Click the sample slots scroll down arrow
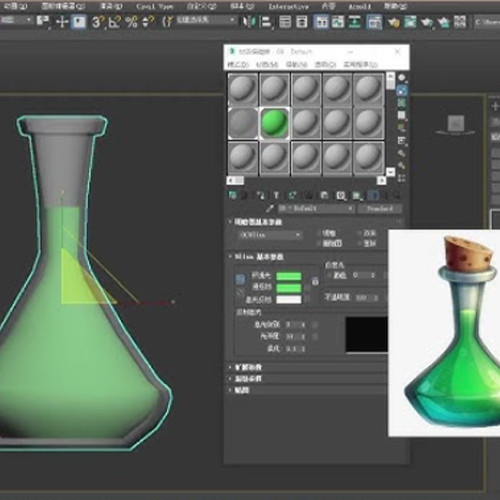This screenshot has width=500, height=500. pos(390,172)
